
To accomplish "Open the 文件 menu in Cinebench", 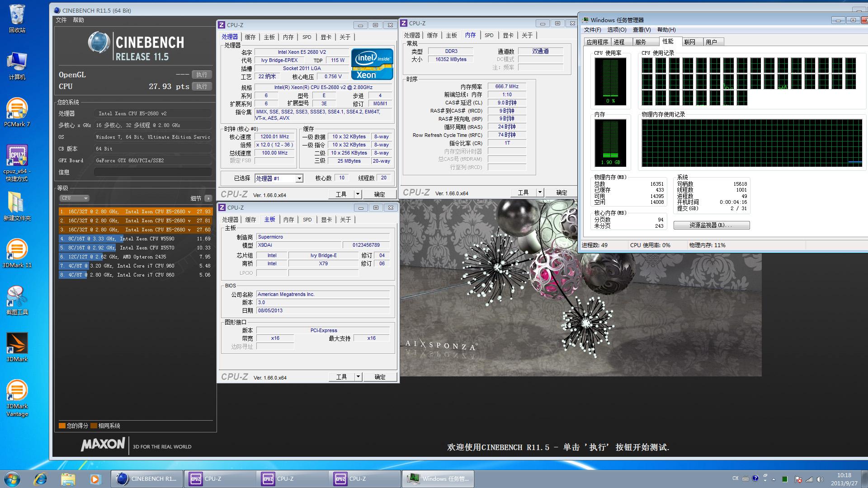I will 61,20.
